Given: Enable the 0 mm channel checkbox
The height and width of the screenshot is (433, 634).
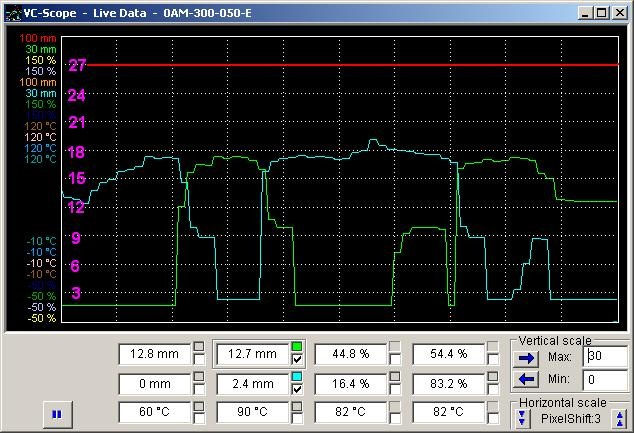Looking at the screenshot, I should click(x=199, y=389).
